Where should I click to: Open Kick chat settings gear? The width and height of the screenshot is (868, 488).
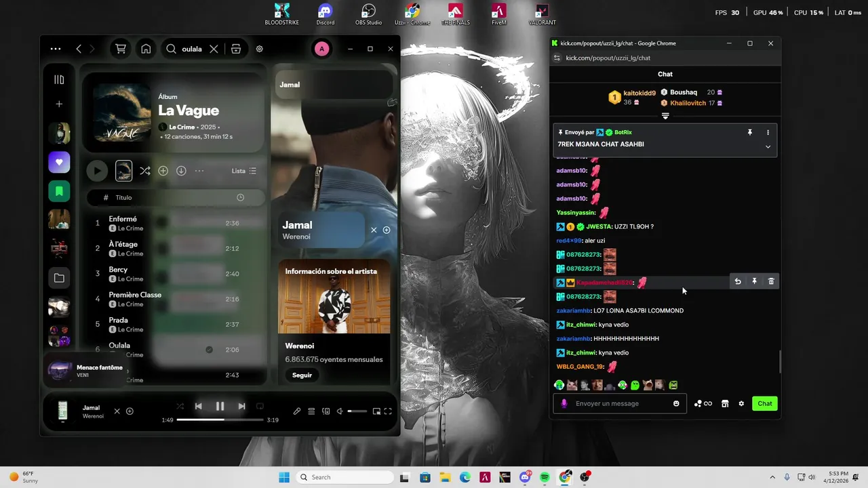tap(741, 403)
